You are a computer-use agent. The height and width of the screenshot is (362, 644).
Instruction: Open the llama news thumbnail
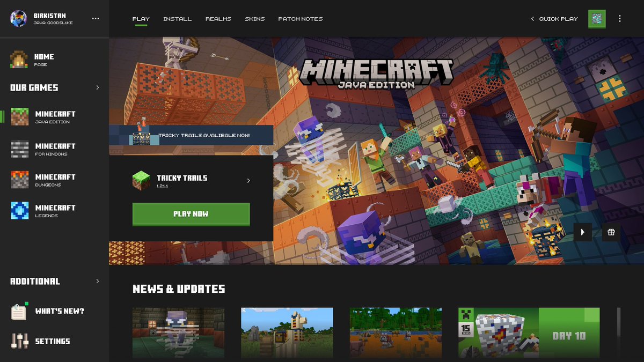[x=287, y=333]
